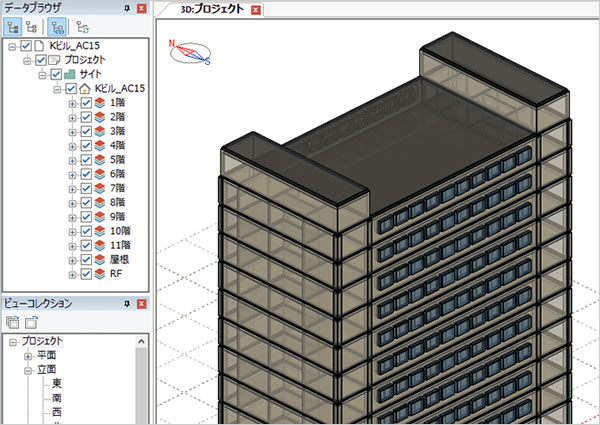Image resolution: width=600 pixels, height=425 pixels.
Task: Click layer stack icon for 11階
Action: point(99,245)
